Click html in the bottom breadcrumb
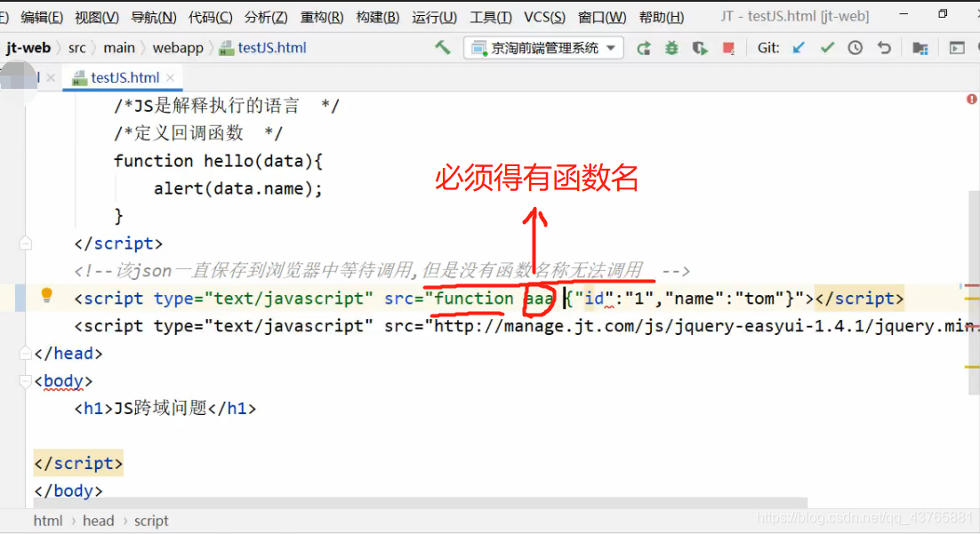The width and height of the screenshot is (980, 534). [x=48, y=521]
